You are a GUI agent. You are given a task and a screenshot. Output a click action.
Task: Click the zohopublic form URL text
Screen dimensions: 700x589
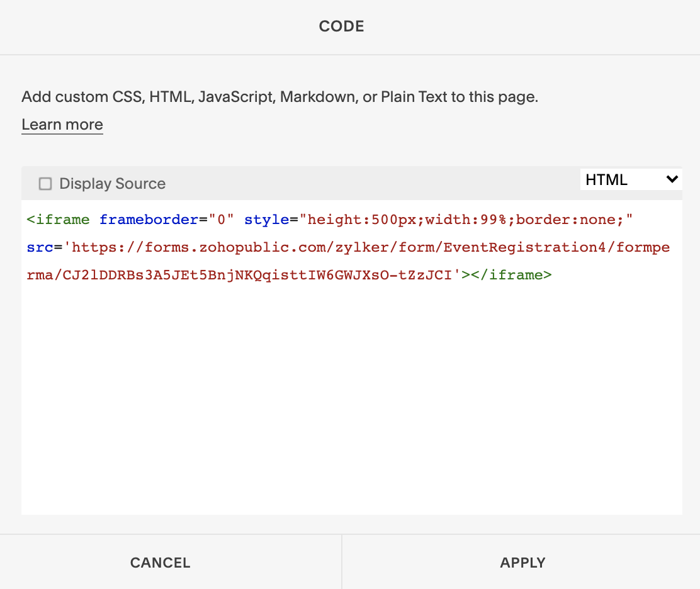[x=347, y=261]
